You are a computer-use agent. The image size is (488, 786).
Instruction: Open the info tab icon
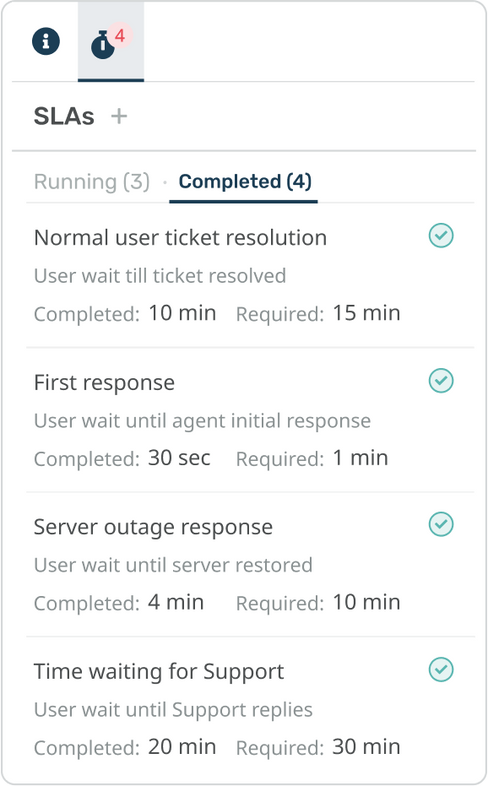pyautogui.click(x=46, y=41)
